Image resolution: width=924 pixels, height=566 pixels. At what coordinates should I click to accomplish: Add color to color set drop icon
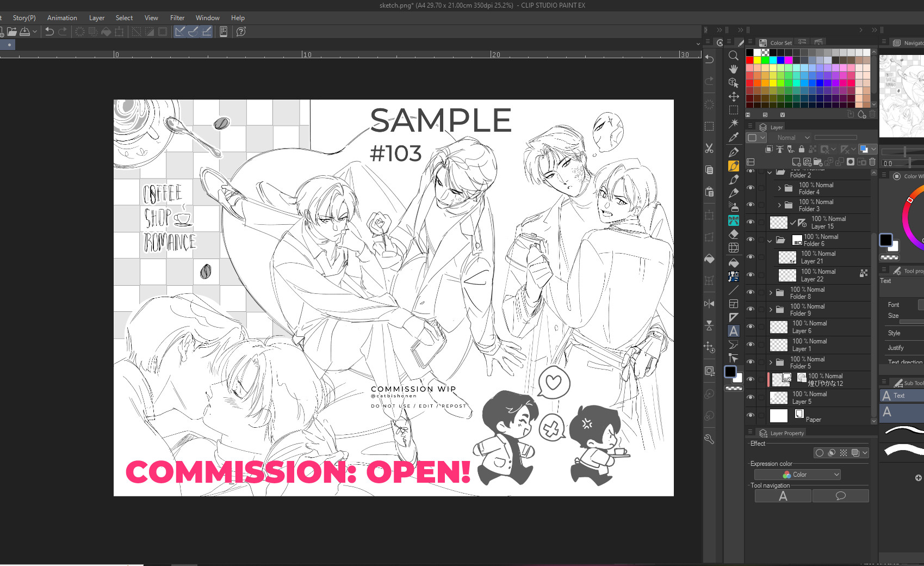click(861, 114)
